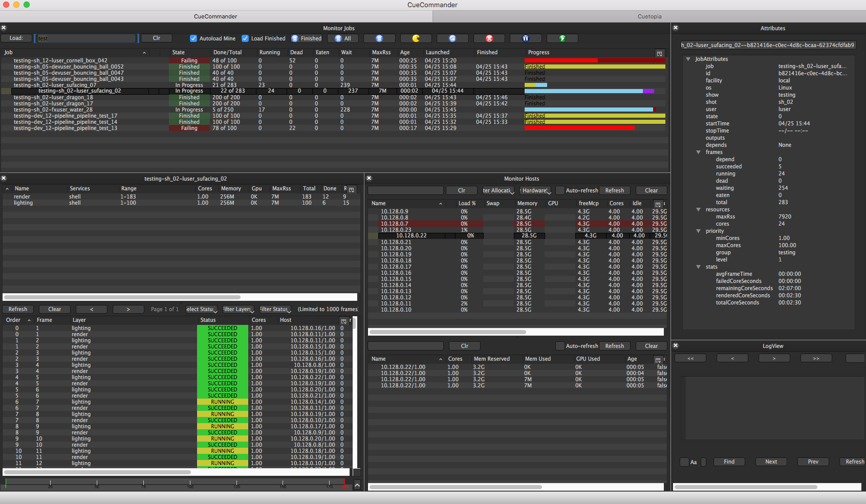Click the yellow Pac-Man eat dead frames icon

point(416,38)
